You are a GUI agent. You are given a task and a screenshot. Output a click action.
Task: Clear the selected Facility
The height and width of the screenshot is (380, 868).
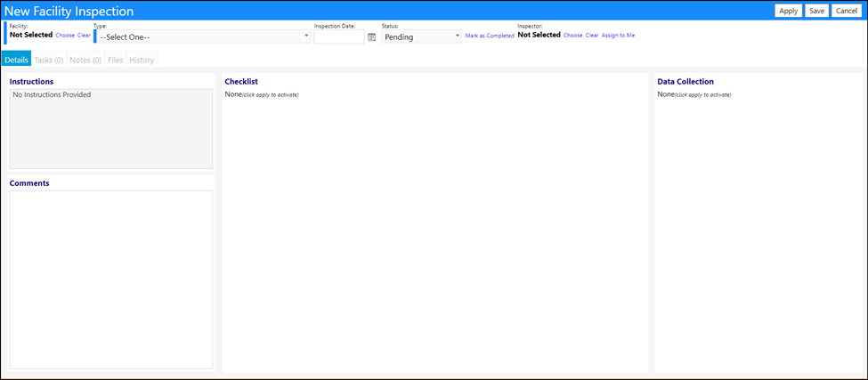85,35
